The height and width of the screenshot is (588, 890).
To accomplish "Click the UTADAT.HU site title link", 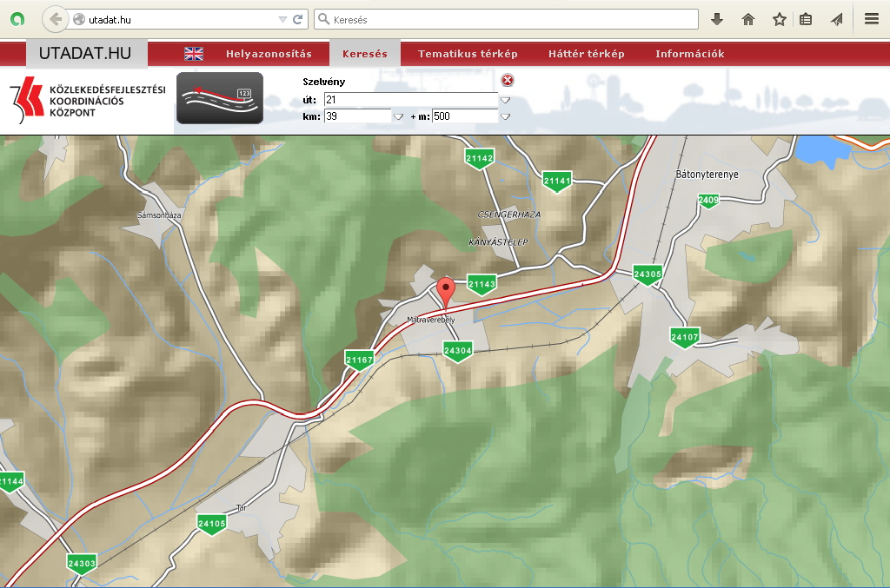I will [85, 54].
